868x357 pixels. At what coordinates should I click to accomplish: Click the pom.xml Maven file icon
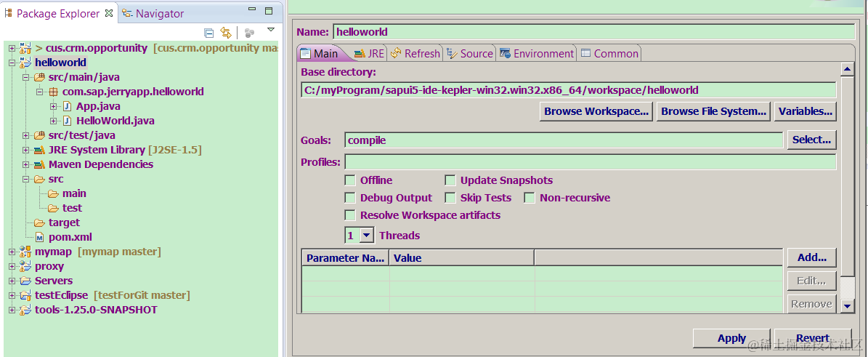pyautogui.click(x=39, y=237)
